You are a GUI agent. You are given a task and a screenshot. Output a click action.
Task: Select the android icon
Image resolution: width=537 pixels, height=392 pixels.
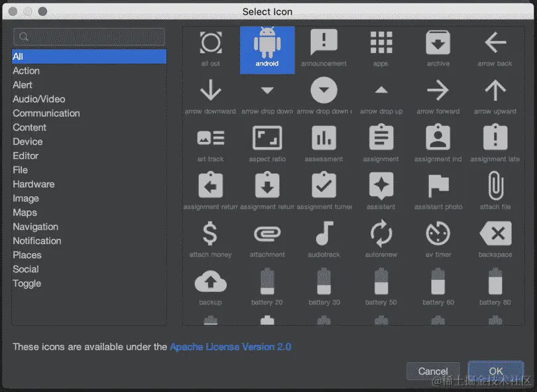267,50
